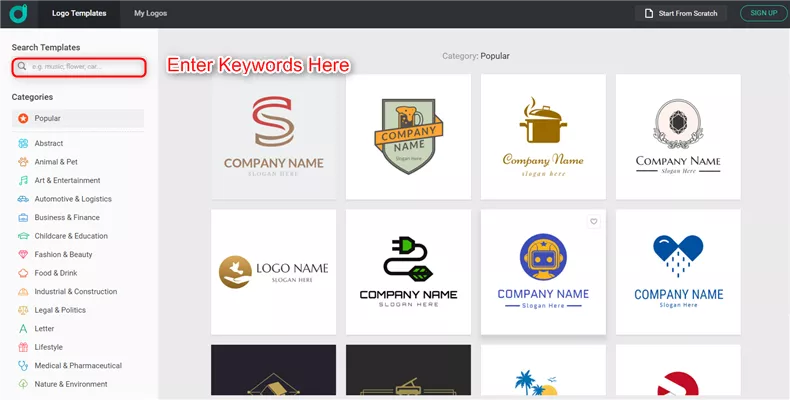Select the blue heart rain logo template

678,271
